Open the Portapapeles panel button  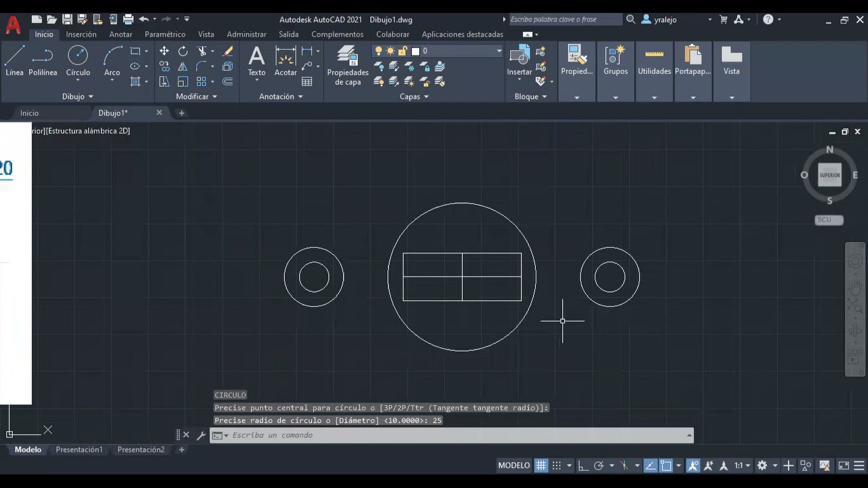(692, 71)
